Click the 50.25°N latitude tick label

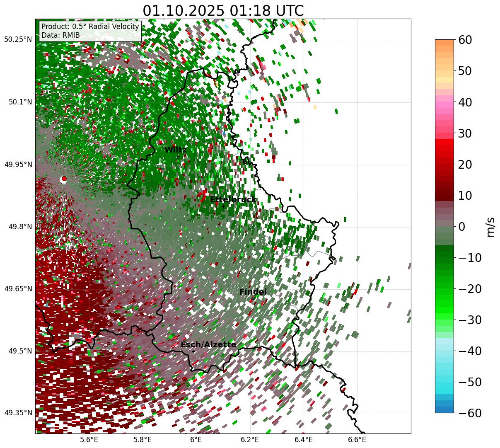(18, 40)
